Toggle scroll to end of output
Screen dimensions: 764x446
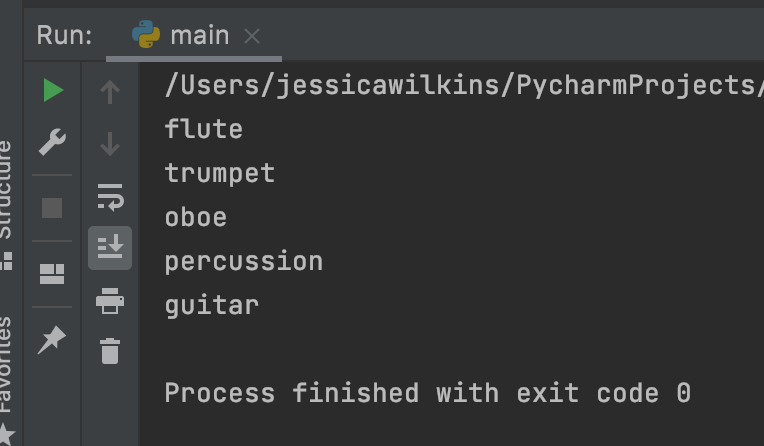[x=110, y=247]
